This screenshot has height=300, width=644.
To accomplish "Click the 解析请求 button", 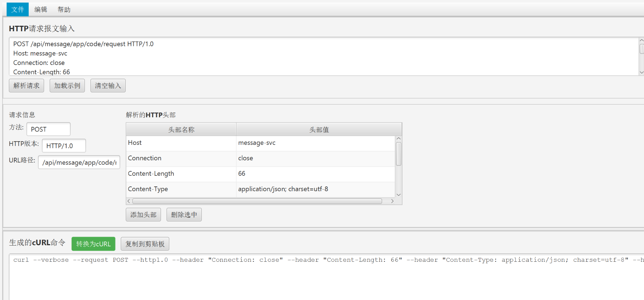I will (x=26, y=86).
